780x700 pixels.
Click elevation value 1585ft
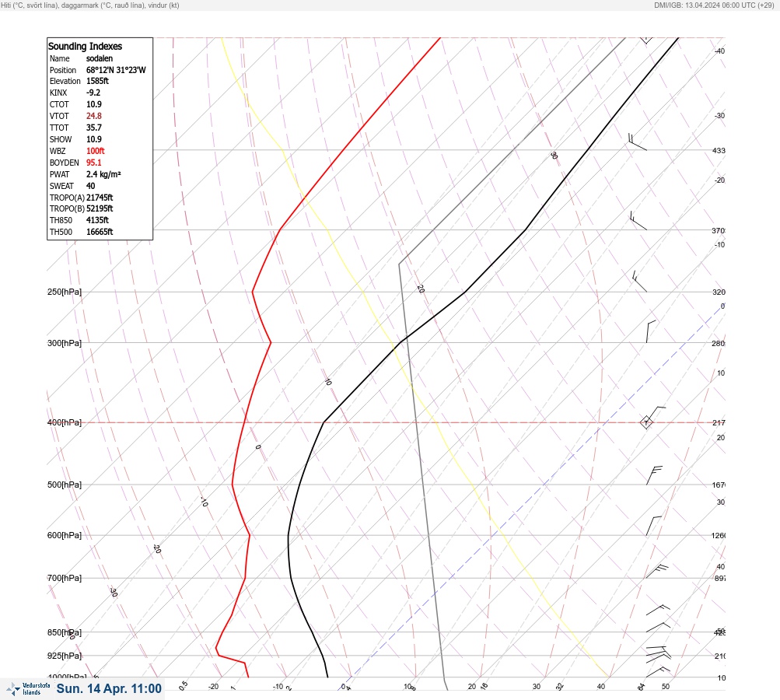tap(97, 81)
